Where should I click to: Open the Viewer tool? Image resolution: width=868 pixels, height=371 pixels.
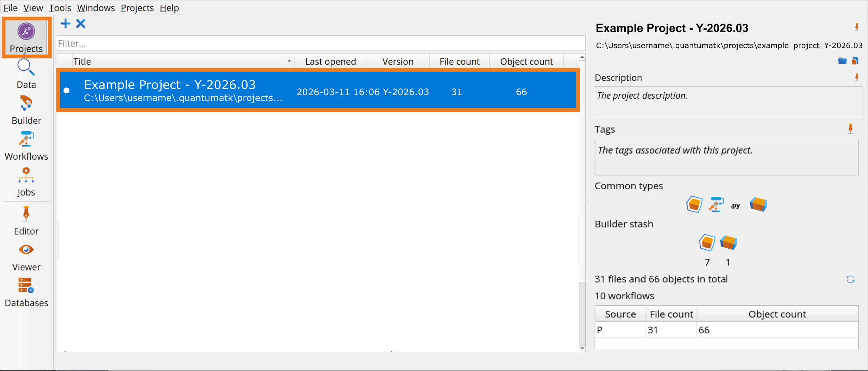[x=26, y=257]
